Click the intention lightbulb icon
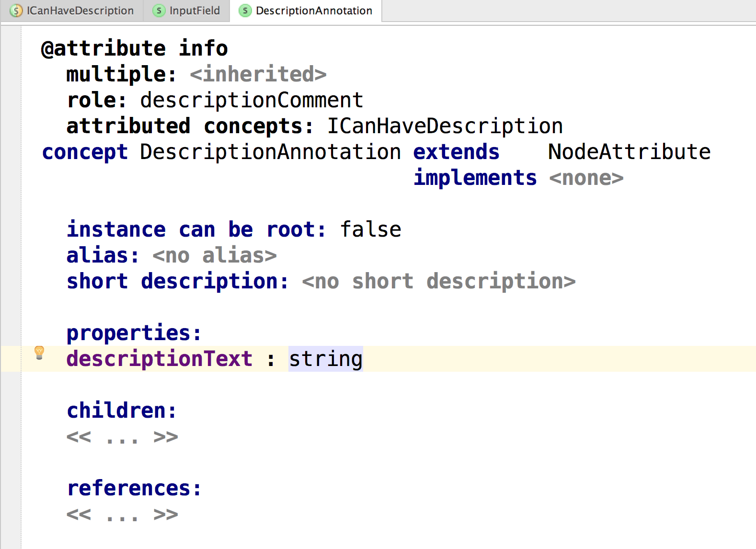The width and height of the screenshot is (756, 549). (x=39, y=353)
